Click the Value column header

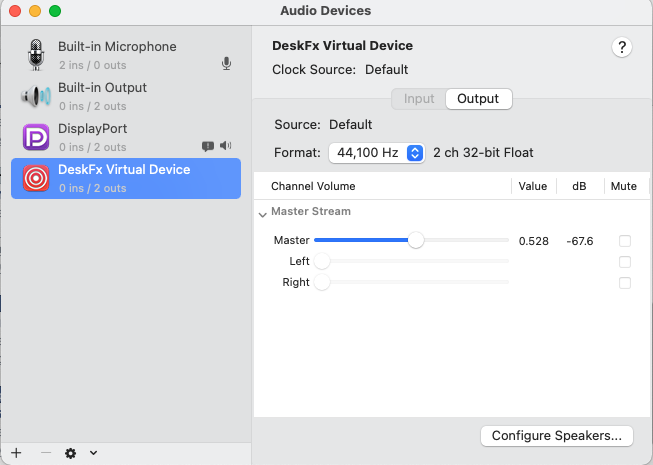533,186
